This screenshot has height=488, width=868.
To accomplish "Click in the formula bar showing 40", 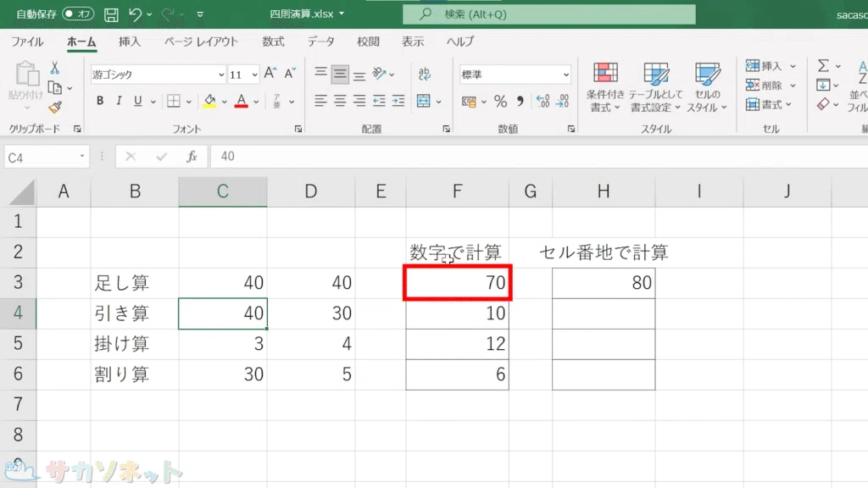I will (x=538, y=157).
